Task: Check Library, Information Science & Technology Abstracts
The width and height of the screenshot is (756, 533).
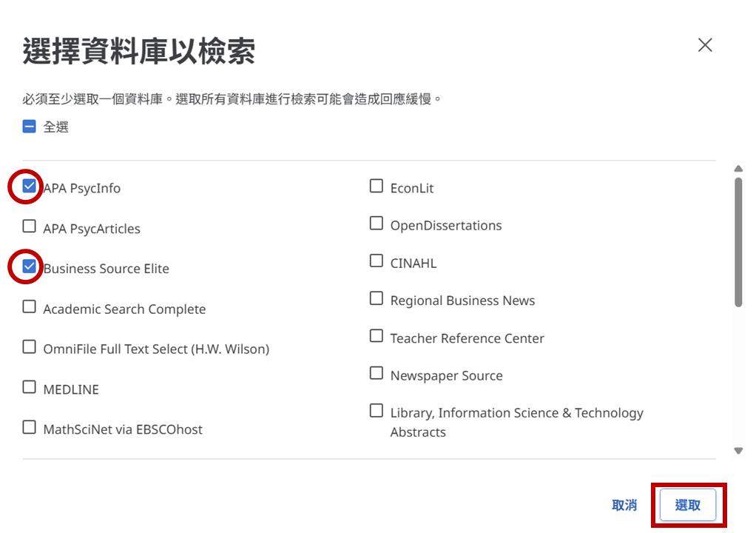Action: coord(377,411)
